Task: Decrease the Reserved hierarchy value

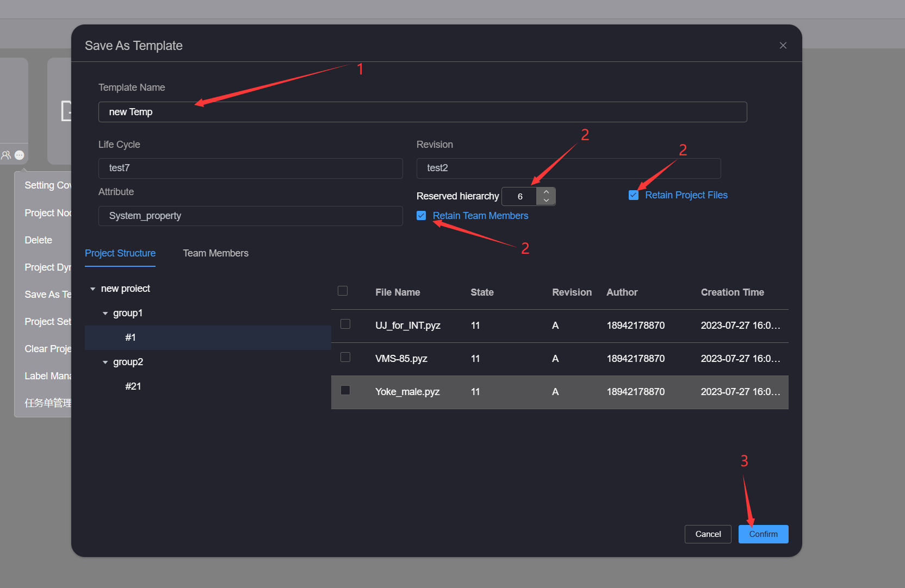Action: click(546, 201)
